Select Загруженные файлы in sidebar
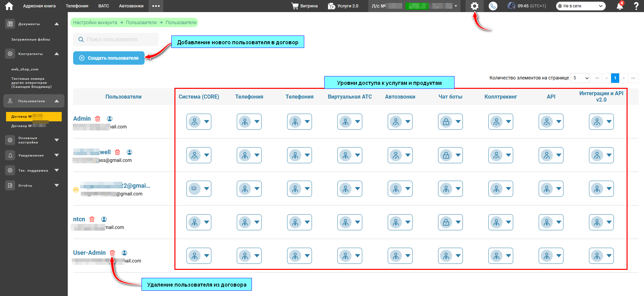The height and width of the screenshot is (296, 644). click(31, 40)
